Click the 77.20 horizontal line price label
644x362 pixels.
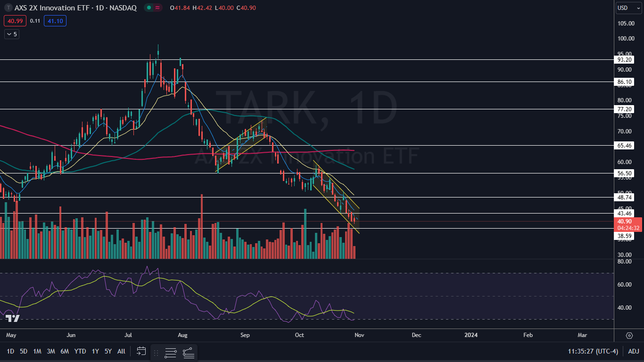pyautogui.click(x=625, y=109)
